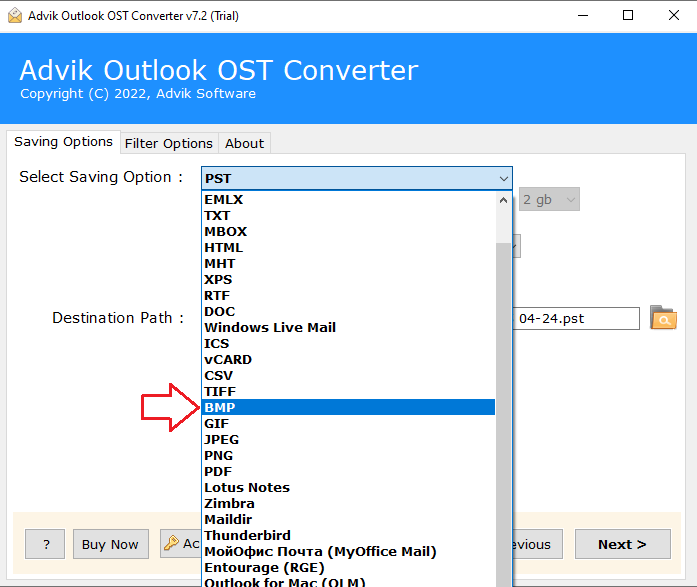Select MBOX as saving option
Viewport: 697px width, 587px height.
click(x=348, y=232)
